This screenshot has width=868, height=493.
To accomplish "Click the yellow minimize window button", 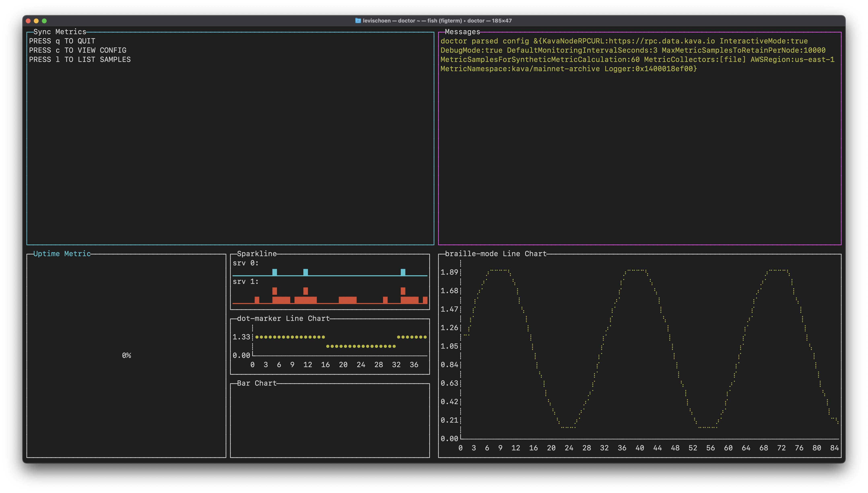I will click(36, 21).
